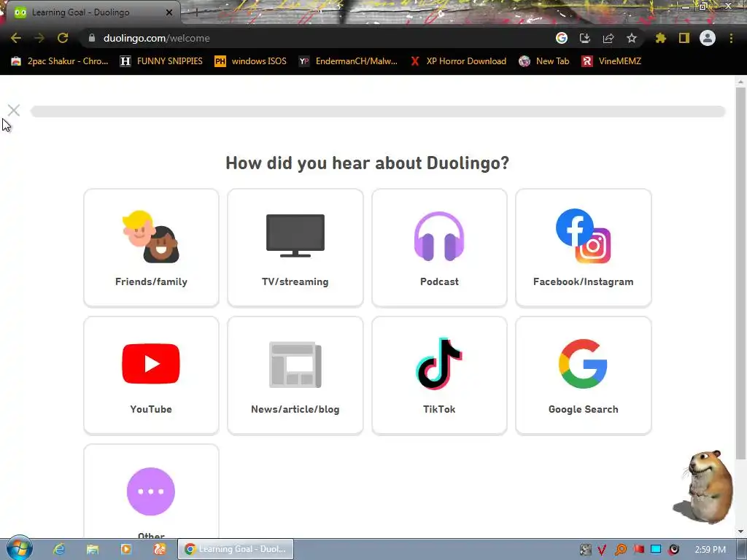Reload the Duolingo page

click(63, 38)
